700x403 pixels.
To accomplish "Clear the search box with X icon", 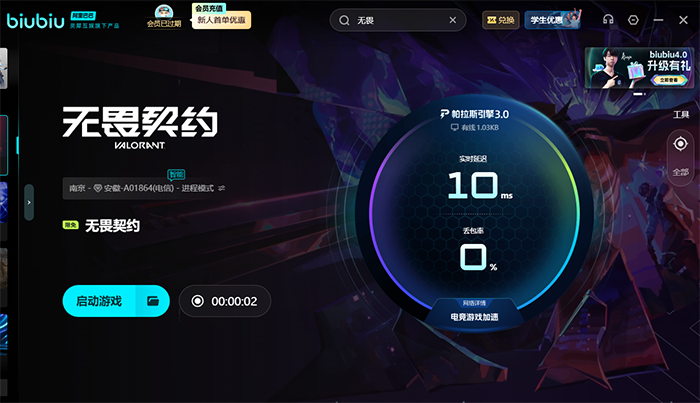I will (452, 20).
